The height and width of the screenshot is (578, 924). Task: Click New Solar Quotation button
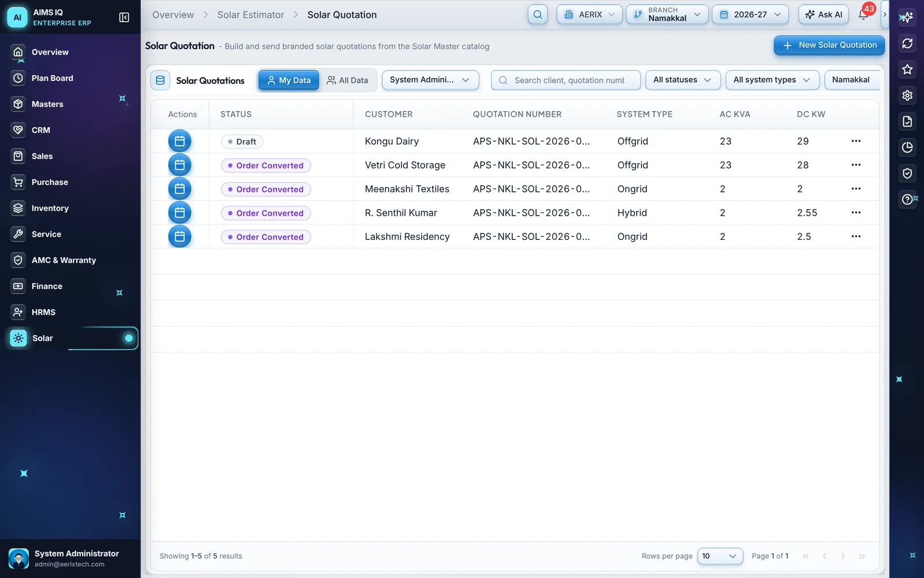829,45
